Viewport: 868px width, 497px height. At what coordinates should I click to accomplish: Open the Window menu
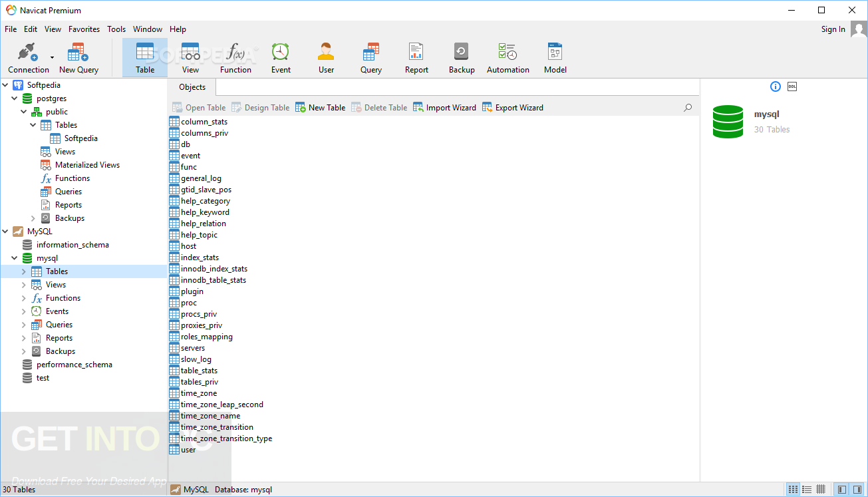click(x=148, y=29)
